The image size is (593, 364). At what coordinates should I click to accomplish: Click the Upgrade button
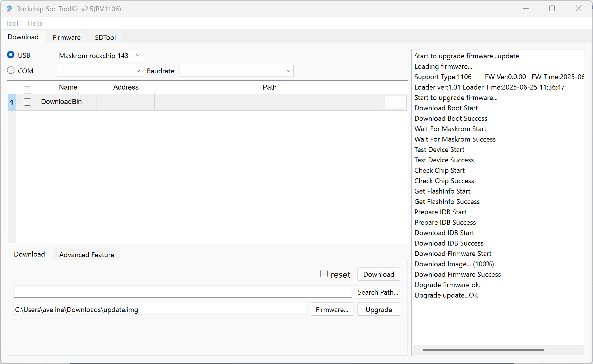click(379, 309)
